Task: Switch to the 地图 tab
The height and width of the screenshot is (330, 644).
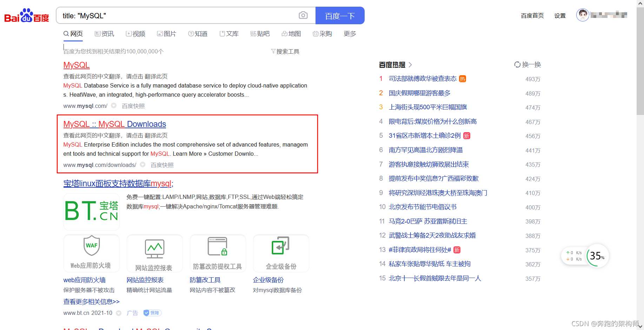Action: tap(291, 34)
